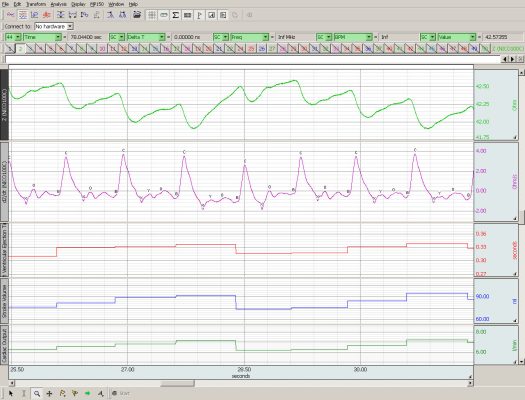This screenshot has width=525, height=400.
Task: Click the Stroke Volume channel label tab
Action: point(4,301)
